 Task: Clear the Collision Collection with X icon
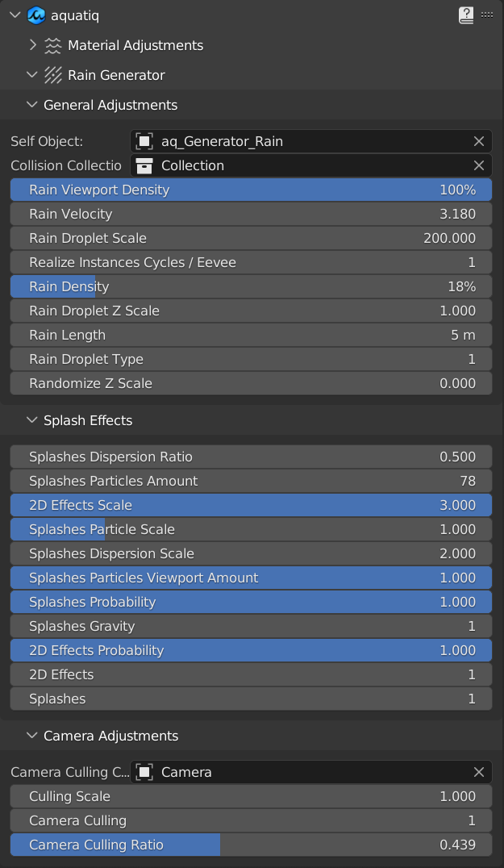(x=478, y=165)
